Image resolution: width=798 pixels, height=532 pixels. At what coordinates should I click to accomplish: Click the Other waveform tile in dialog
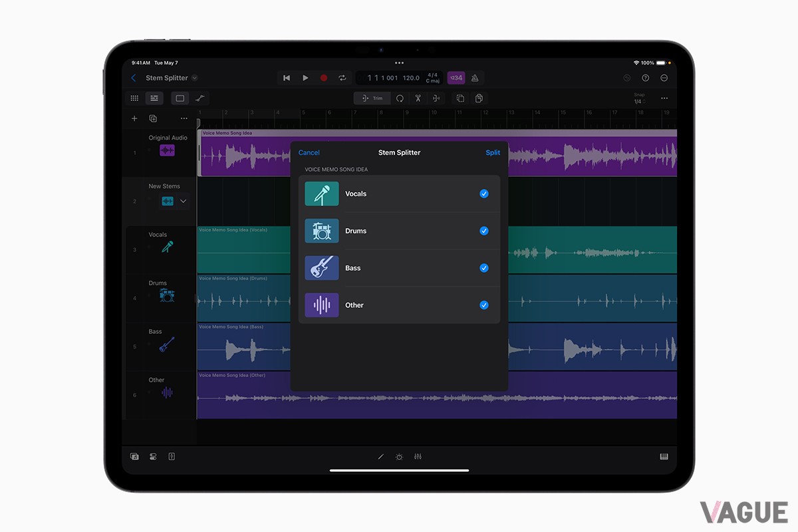coord(322,305)
